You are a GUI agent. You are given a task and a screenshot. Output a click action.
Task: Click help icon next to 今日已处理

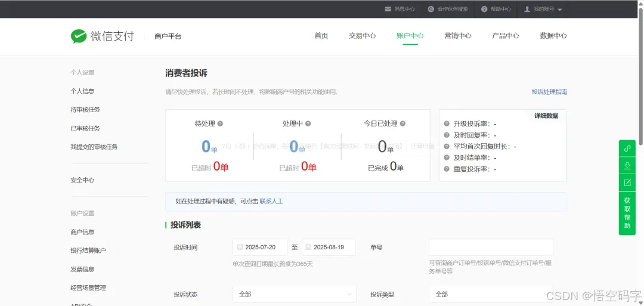click(x=402, y=123)
